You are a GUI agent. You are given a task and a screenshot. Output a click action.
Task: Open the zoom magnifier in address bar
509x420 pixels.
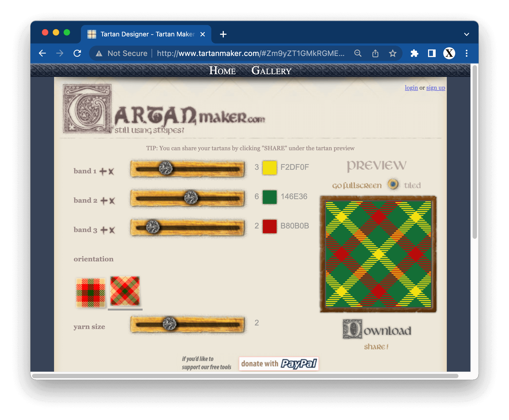(358, 53)
